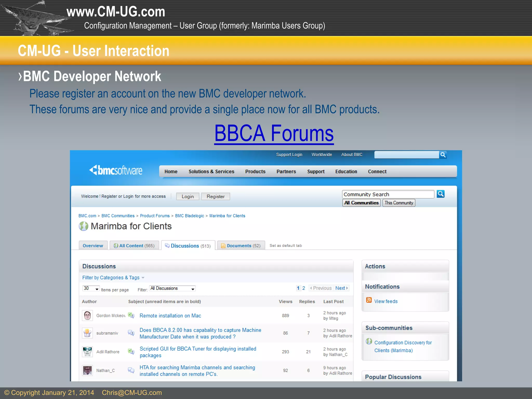The image size is (532, 399).
Task: Click the Community Search magnifier button
Action: (x=441, y=194)
